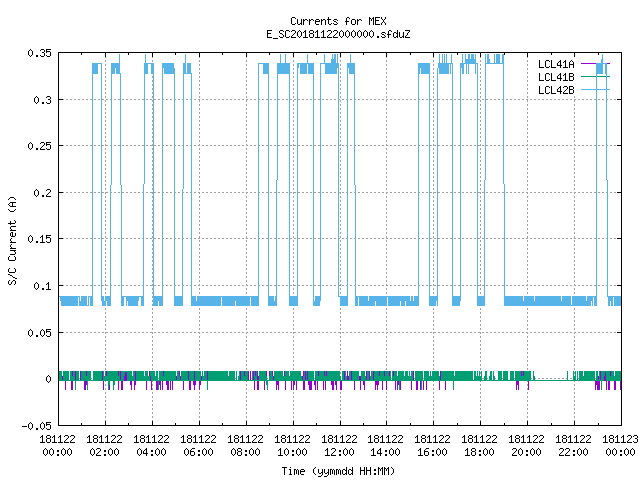
Task: Click the filename 'E_SC20181122000000.sfduZ' subtitle
Action: click(338, 34)
